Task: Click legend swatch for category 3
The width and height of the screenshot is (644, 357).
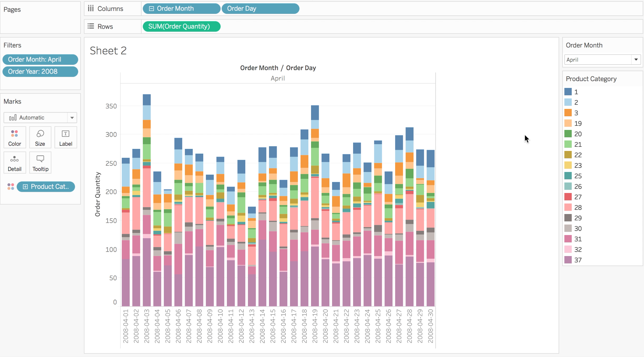Action: click(x=568, y=113)
